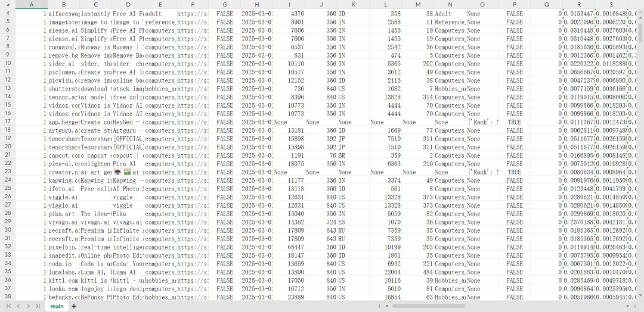The height and width of the screenshot is (312, 644).
Task: Select cell with value 5365
Action: click(386, 64)
